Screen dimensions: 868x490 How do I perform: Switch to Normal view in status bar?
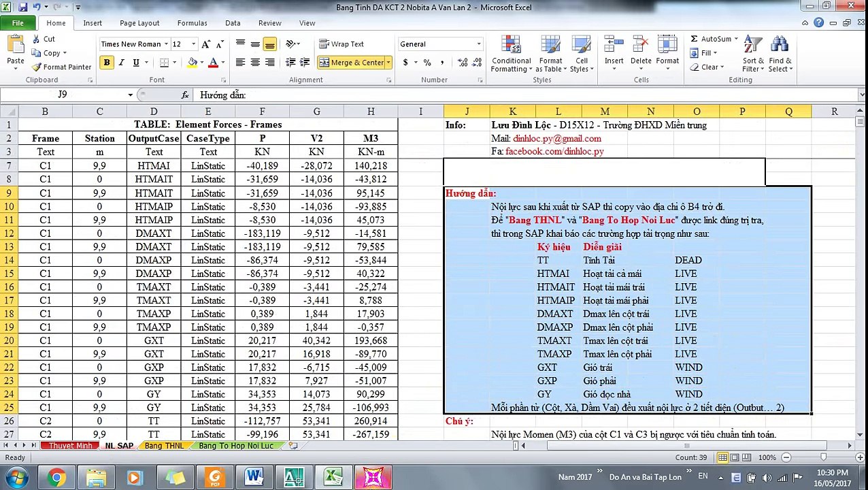[723, 458]
